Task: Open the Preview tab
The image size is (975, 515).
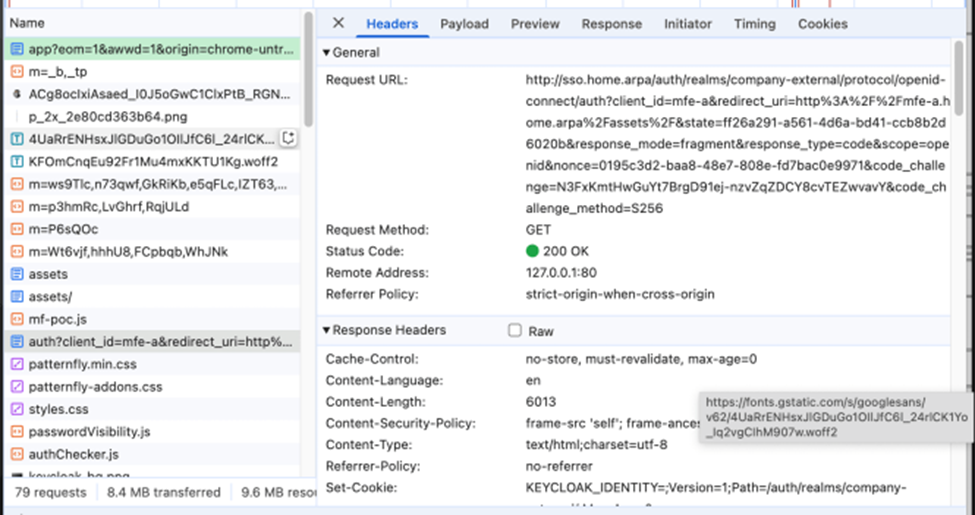Action: tap(535, 24)
